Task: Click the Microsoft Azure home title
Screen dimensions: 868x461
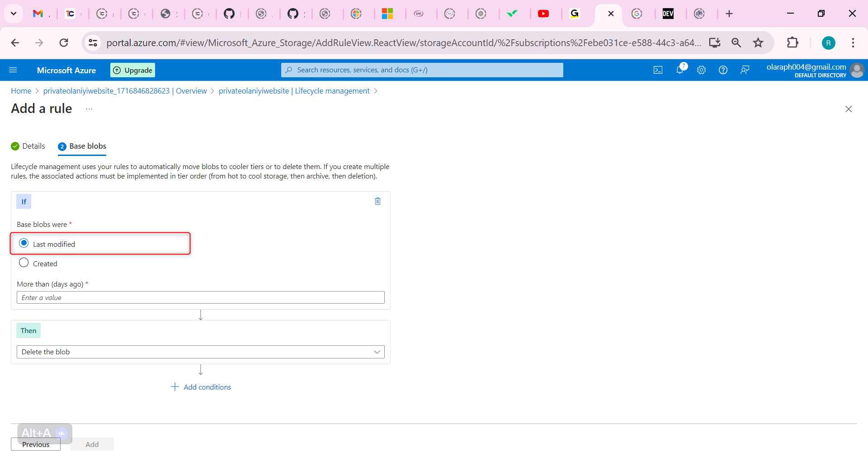Action: coord(66,70)
